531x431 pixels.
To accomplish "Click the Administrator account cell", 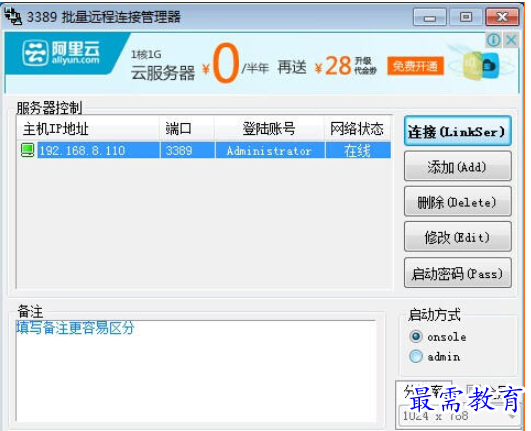I will [270, 150].
